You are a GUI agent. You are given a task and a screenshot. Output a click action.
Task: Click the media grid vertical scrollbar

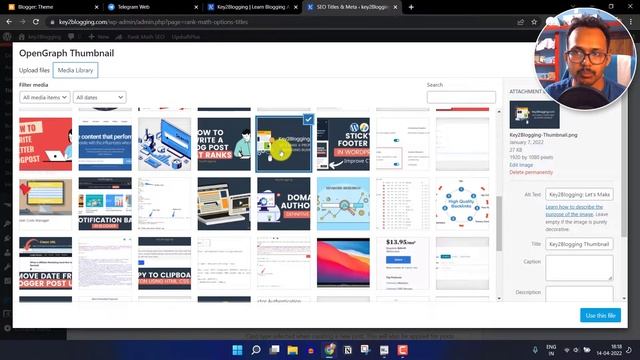499,224
